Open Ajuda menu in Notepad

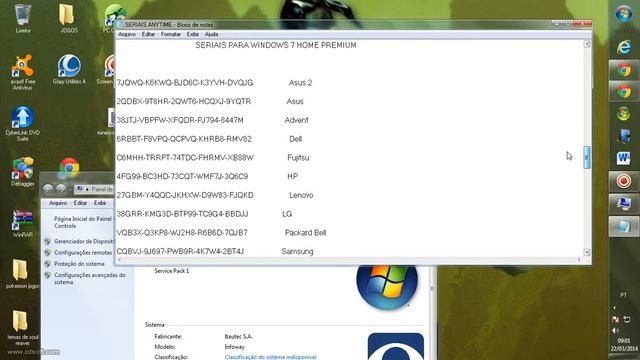[211, 34]
